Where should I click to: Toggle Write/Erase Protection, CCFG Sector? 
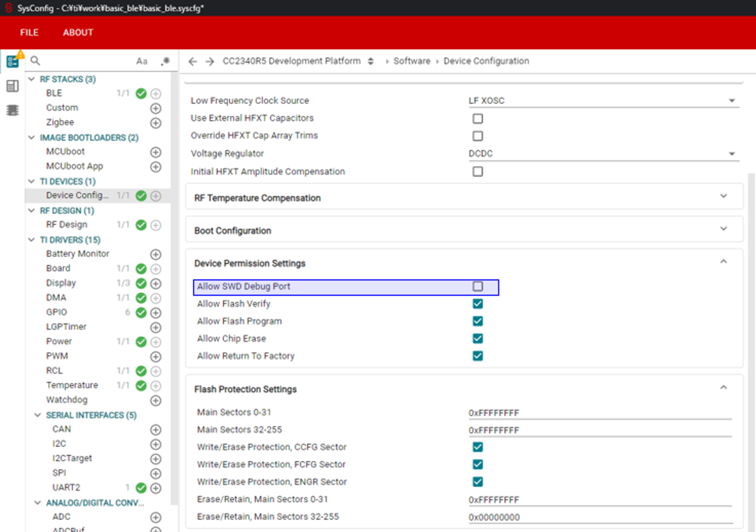coord(478,447)
